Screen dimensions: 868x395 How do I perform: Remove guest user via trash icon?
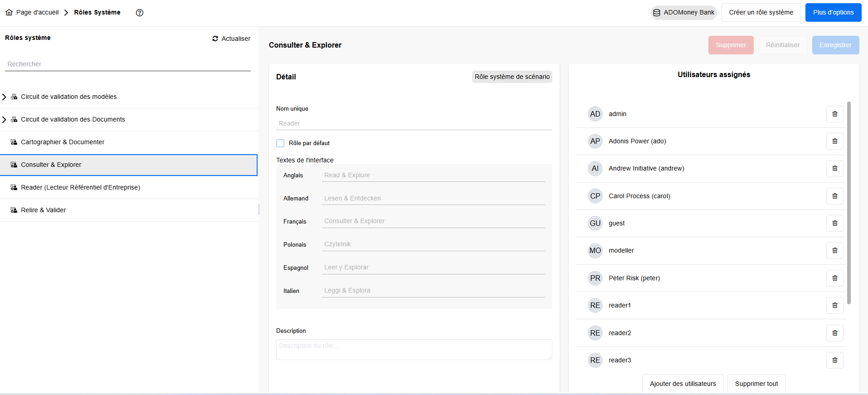pyautogui.click(x=834, y=223)
